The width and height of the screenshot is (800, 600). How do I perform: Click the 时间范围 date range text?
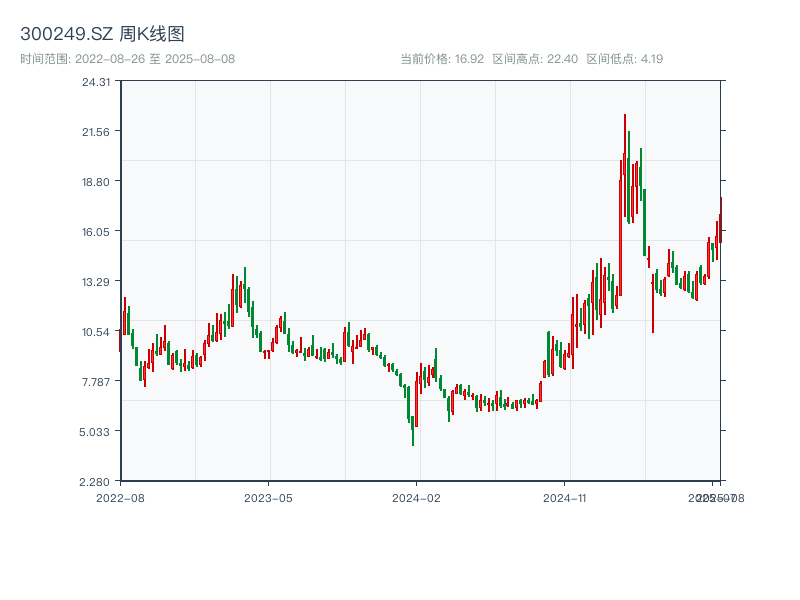tap(127, 59)
